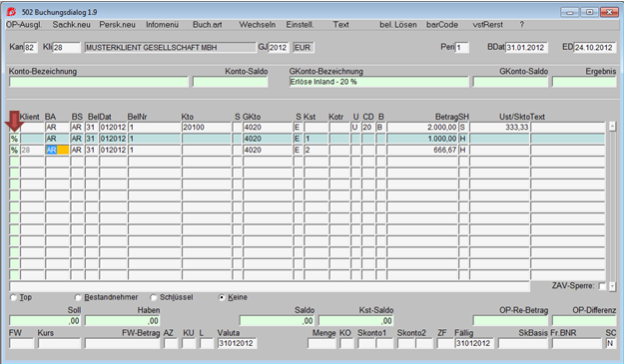Click the app logo icon in title bar
The width and height of the screenshot is (624, 364).
(x=11, y=12)
